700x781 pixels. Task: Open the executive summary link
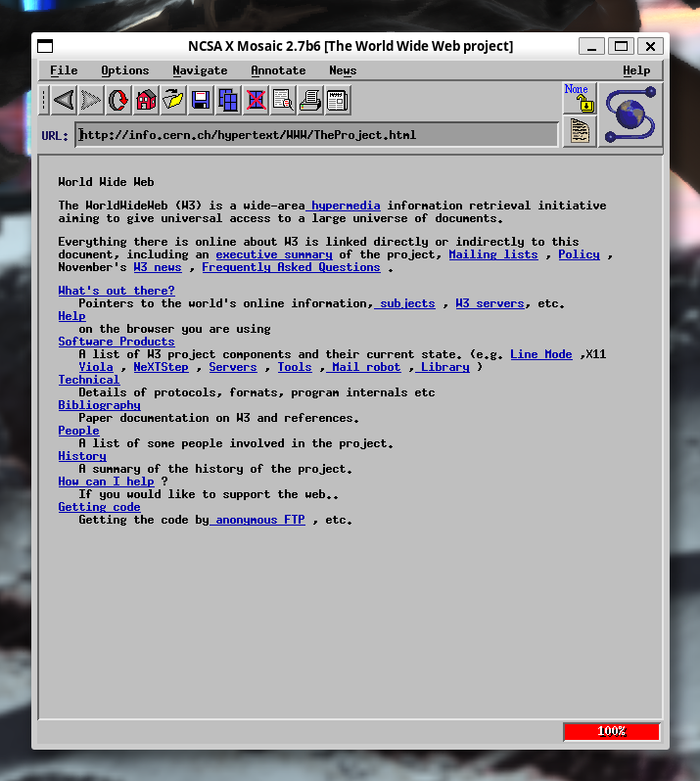click(274, 254)
